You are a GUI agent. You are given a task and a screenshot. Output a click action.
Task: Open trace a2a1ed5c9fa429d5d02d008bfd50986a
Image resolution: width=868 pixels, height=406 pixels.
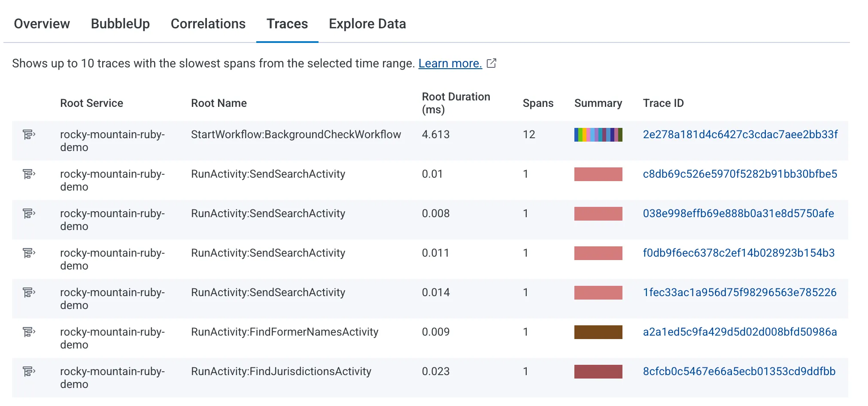tap(740, 332)
